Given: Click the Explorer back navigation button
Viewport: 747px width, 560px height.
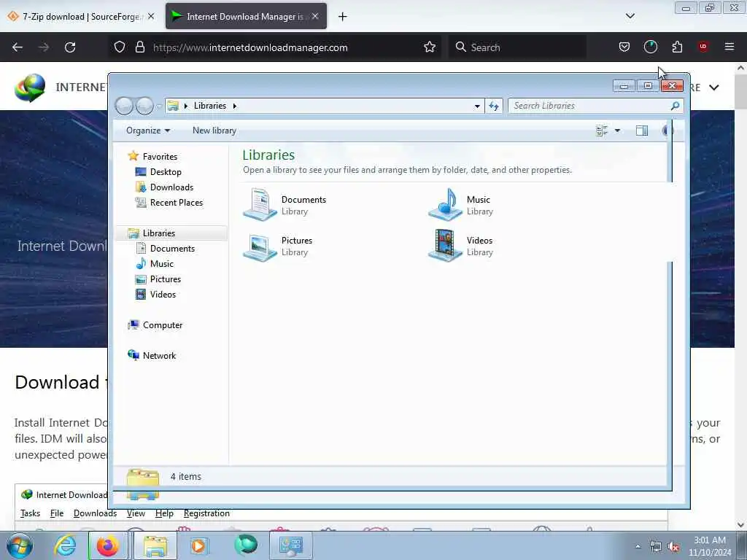Looking at the screenshot, I should coord(124,106).
